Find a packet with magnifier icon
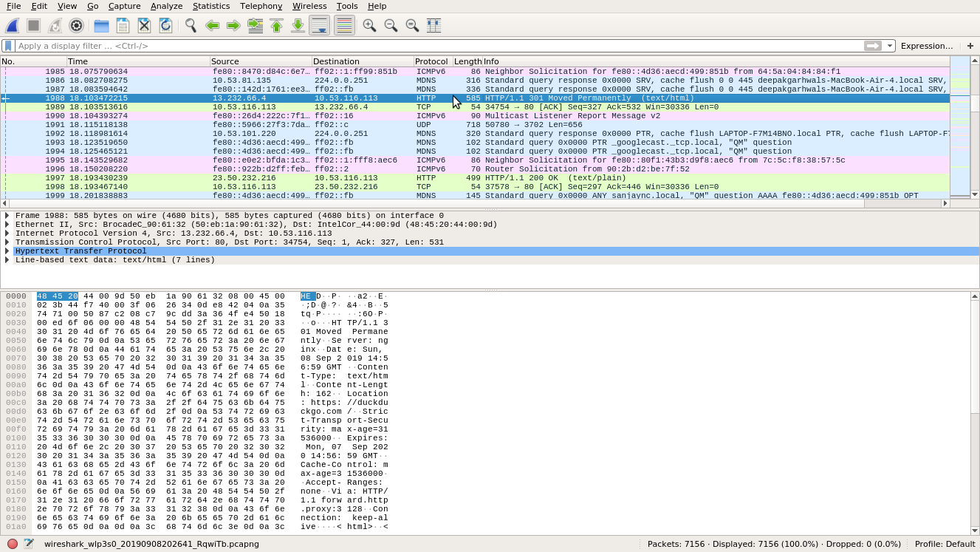This screenshot has width=980, height=552. tap(191, 25)
